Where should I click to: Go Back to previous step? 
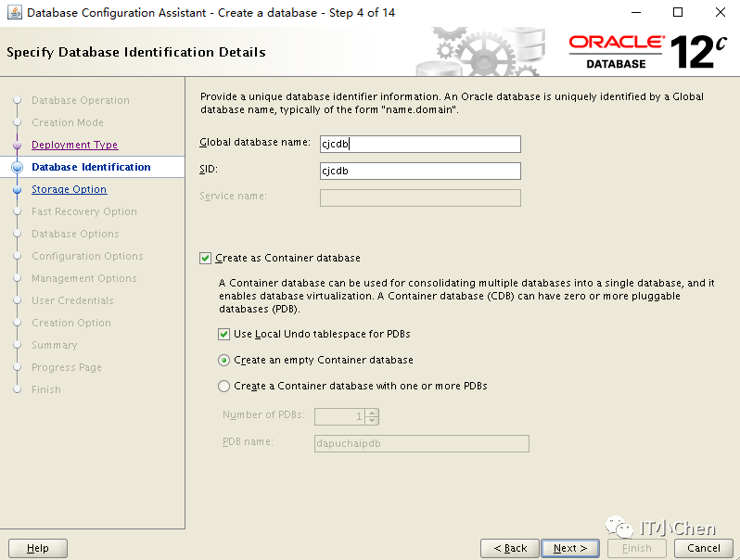(x=510, y=548)
